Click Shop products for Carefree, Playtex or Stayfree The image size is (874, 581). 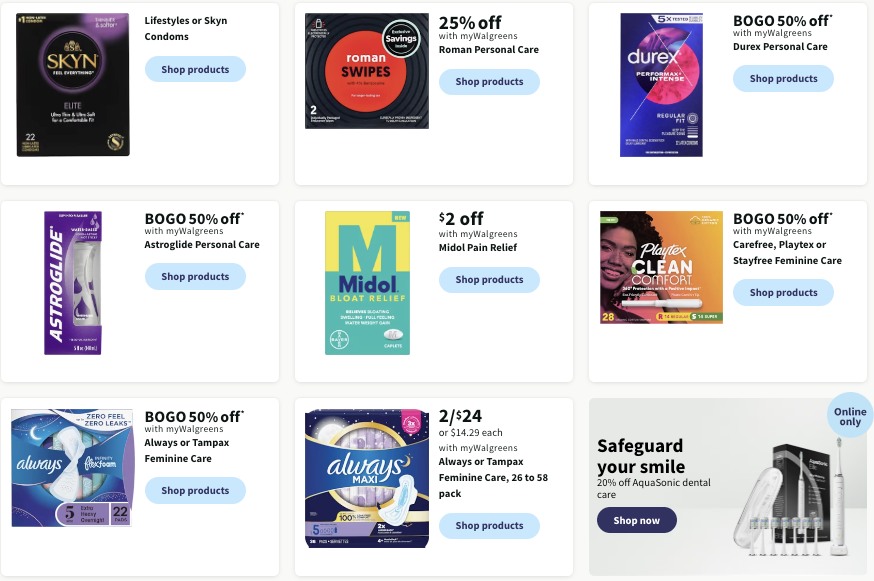pos(783,292)
